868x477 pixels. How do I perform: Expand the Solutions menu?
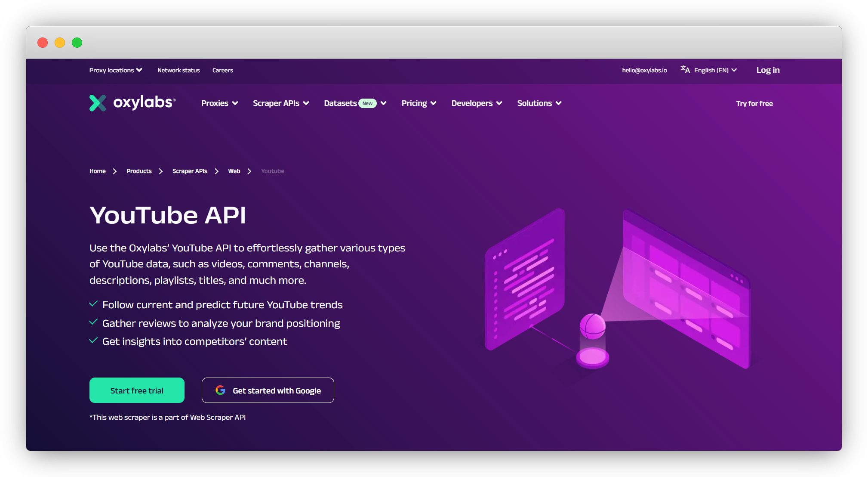click(539, 103)
